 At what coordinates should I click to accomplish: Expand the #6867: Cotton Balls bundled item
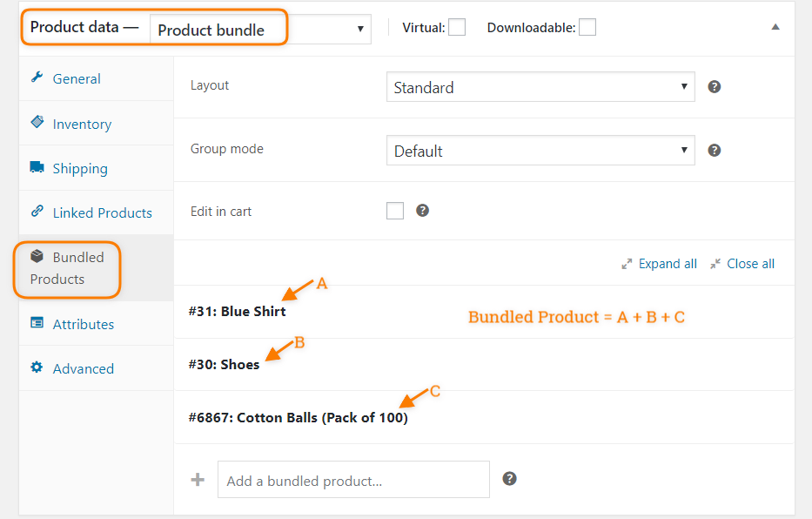tap(484, 417)
